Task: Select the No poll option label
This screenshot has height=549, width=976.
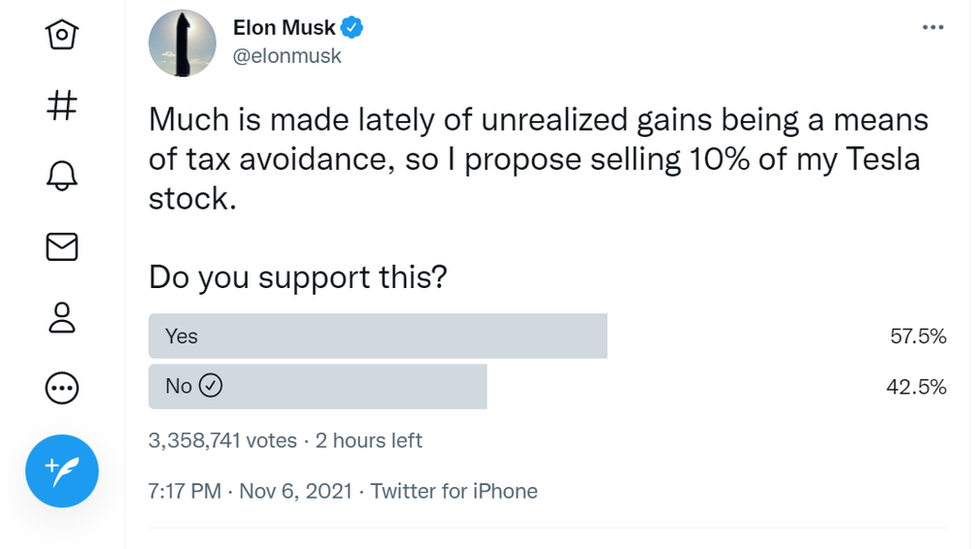Action: click(178, 386)
